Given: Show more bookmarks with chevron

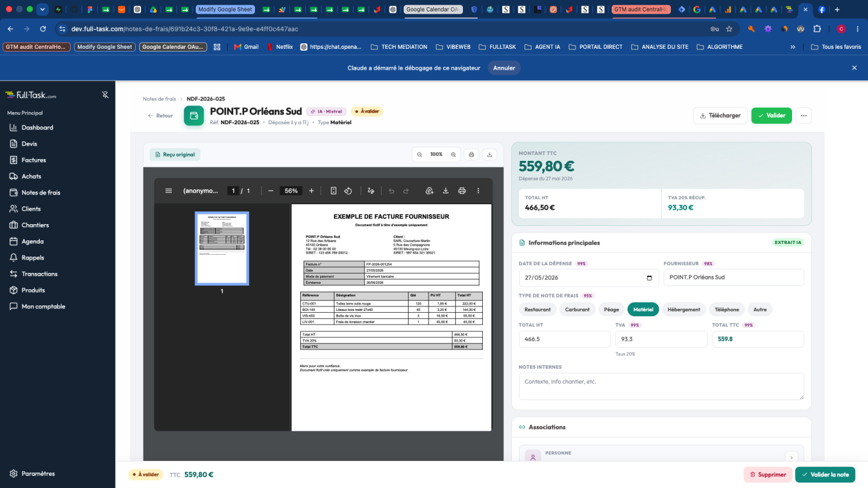Looking at the screenshot, I should [x=793, y=47].
